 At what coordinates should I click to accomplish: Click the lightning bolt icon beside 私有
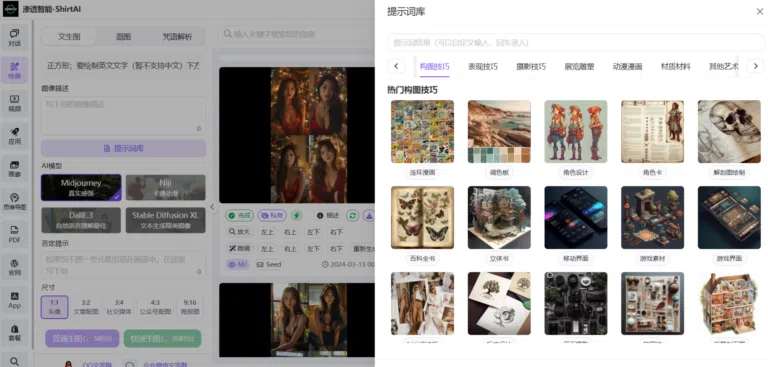296,215
